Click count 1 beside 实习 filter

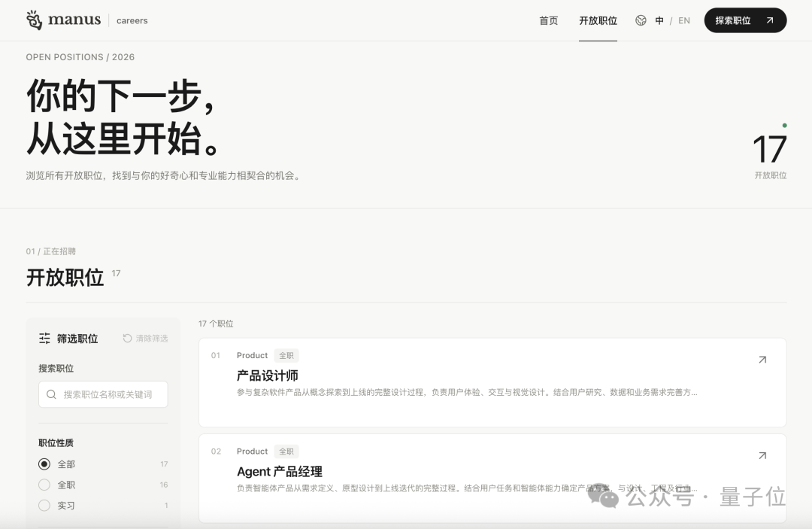pos(166,505)
